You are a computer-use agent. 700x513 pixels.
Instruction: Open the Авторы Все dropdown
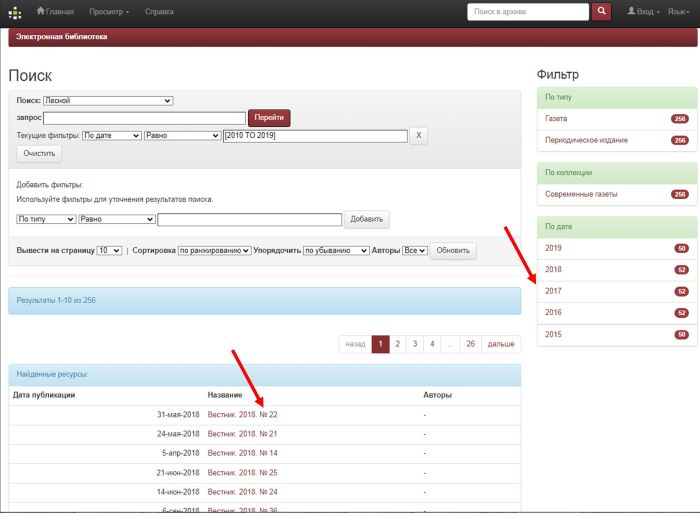click(x=415, y=250)
